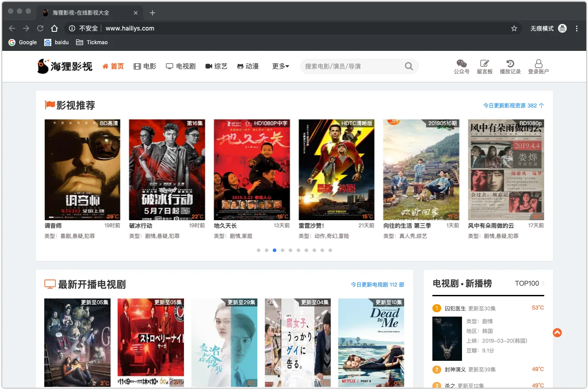Open the 综艺 variety shows section

[x=217, y=66]
